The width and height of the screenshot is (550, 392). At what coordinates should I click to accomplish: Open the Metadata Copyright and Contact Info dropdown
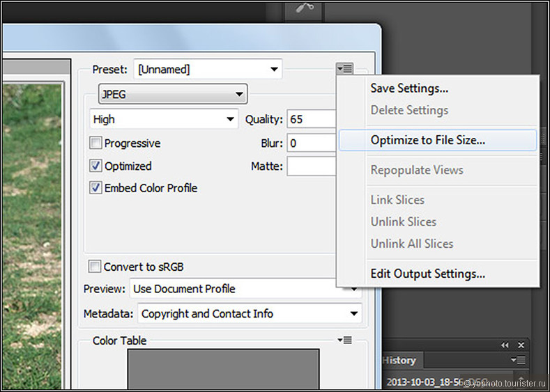click(x=250, y=313)
